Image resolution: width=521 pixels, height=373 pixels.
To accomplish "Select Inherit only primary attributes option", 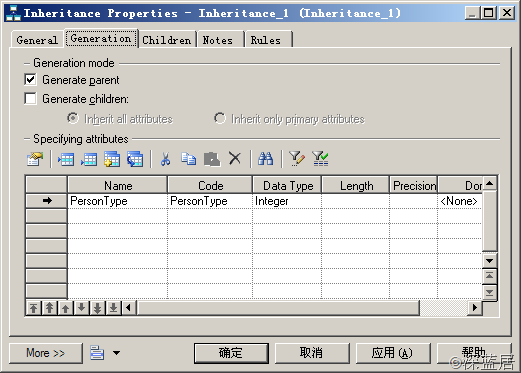I will [x=220, y=118].
